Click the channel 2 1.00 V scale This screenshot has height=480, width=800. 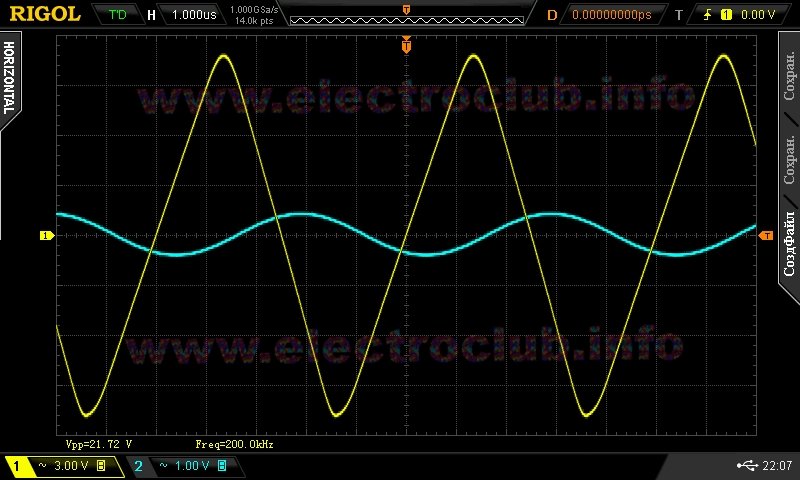(x=192, y=466)
